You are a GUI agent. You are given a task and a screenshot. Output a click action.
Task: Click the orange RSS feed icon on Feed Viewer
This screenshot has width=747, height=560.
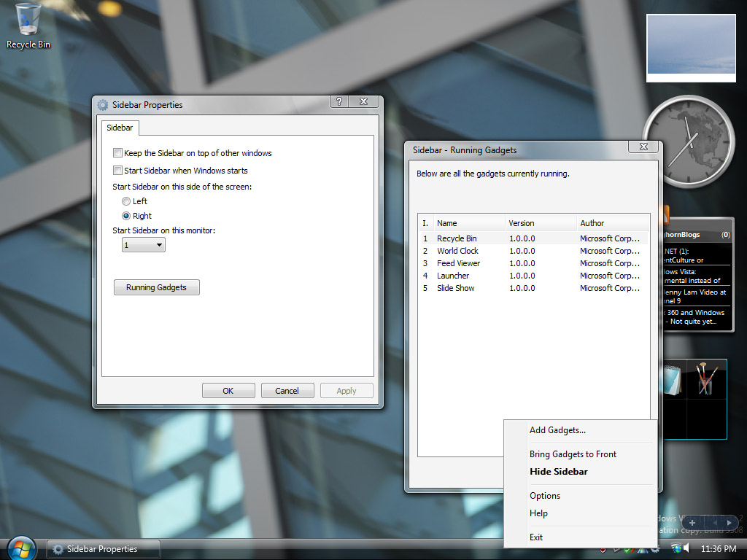point(666,214)
